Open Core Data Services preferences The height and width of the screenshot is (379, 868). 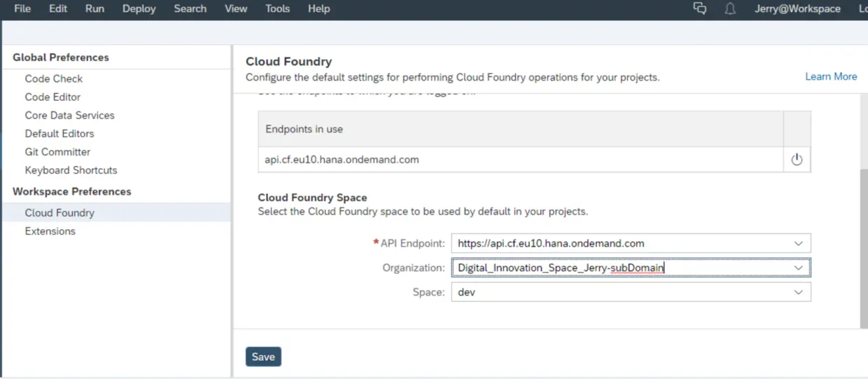(69, 116)
